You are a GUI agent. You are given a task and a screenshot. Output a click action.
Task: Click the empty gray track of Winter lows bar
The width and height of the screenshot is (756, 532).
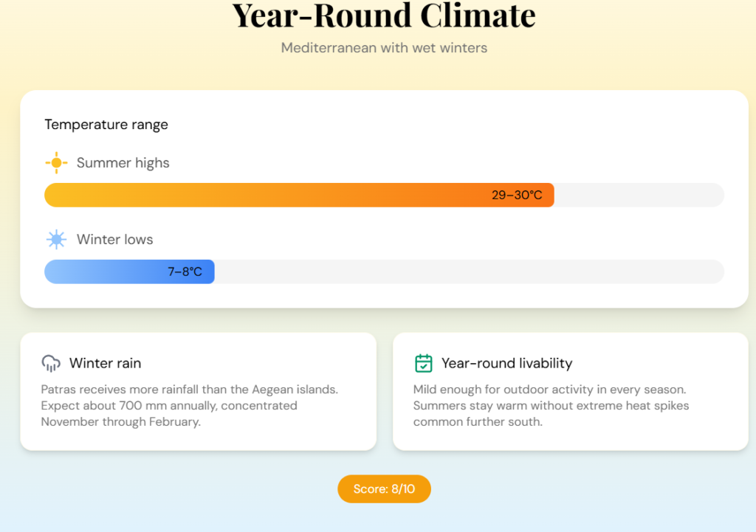tap(469, 272)
